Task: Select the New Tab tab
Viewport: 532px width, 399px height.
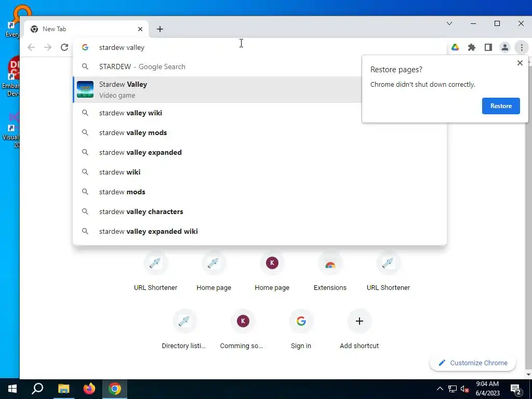Action: coord(87,29)
